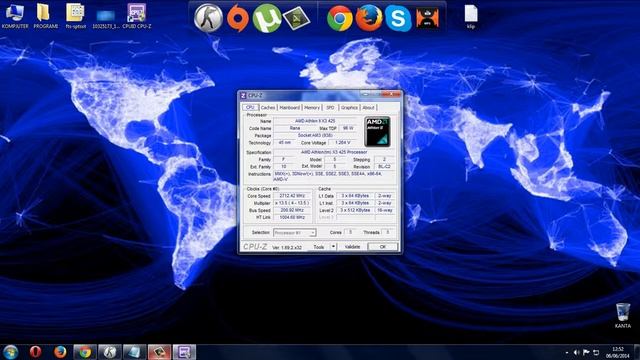Open the PROGRAMI folder on desktop
Viewport: 640px width, 360px height.
(x=45, y=16)
